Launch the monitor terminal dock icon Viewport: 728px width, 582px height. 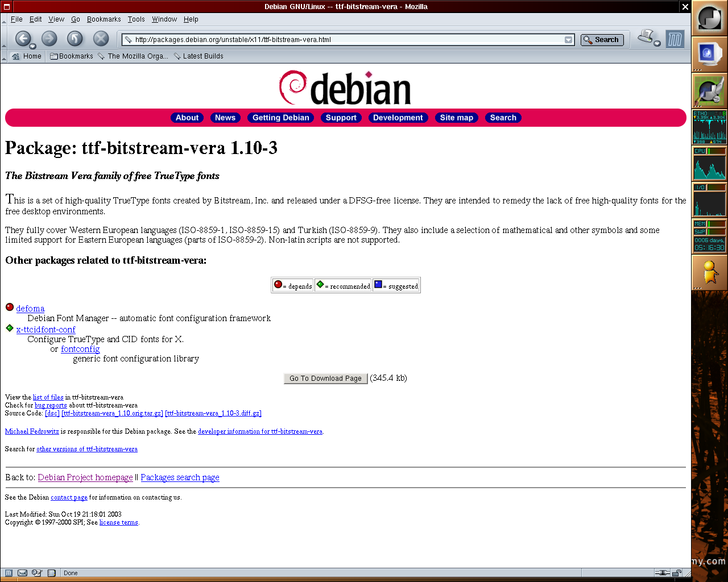pos(709,55)
